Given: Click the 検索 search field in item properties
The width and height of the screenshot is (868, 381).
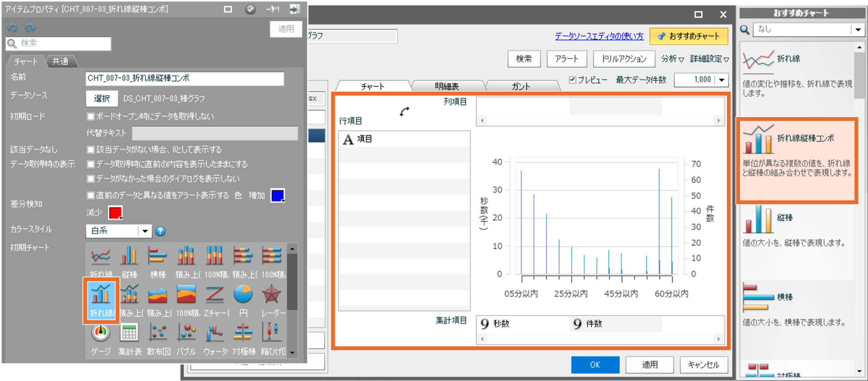Looking at the screenshot, I should pos(58,43).
